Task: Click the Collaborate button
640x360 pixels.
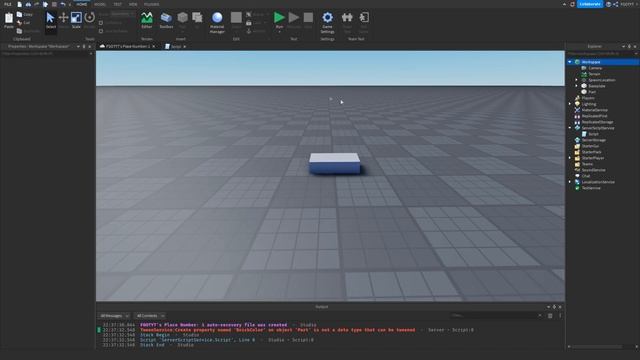Action: pos(590,4)
